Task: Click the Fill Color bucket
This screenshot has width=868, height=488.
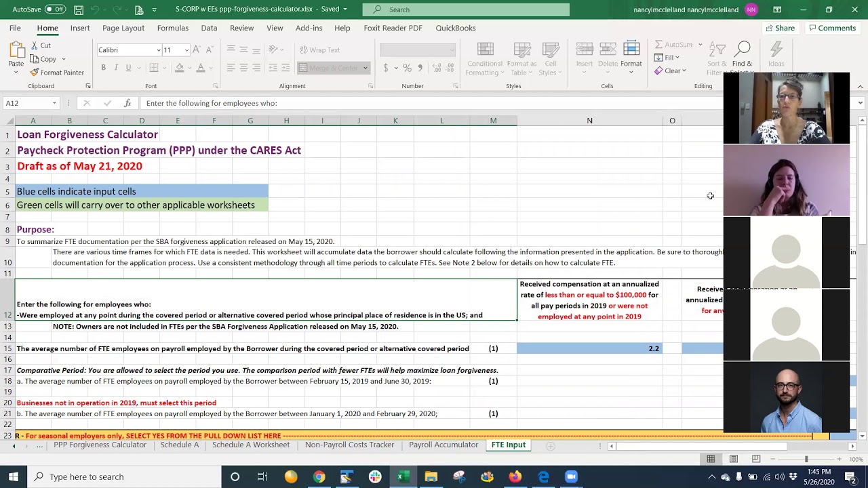Action: pos(179,68)
